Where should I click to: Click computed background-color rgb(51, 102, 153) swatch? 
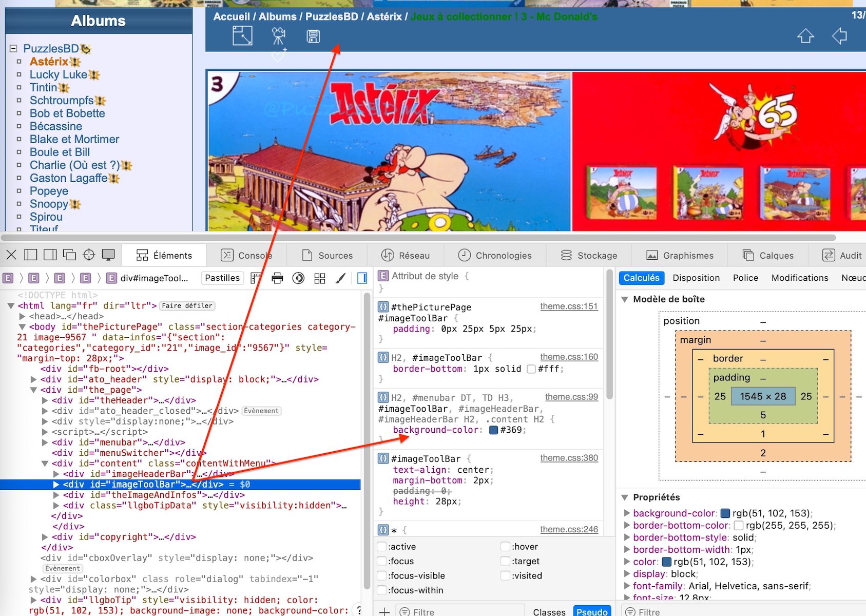[x=725, y=513]
